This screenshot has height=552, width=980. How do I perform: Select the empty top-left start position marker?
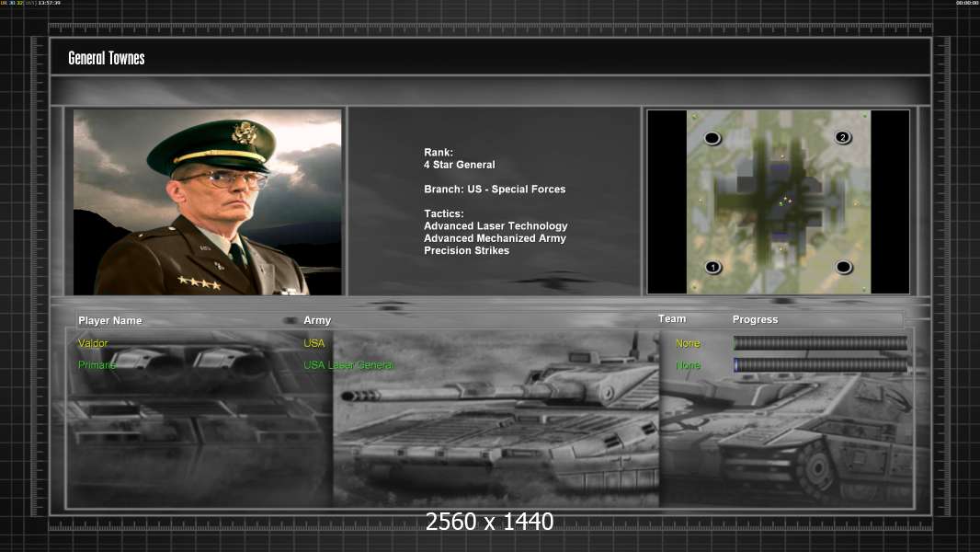coord(712,138)
